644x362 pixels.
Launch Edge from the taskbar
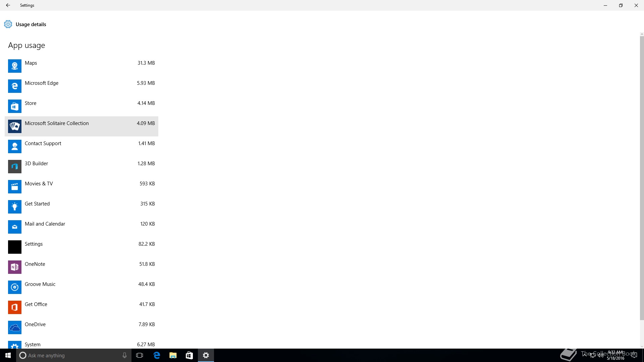coord(157,355)
